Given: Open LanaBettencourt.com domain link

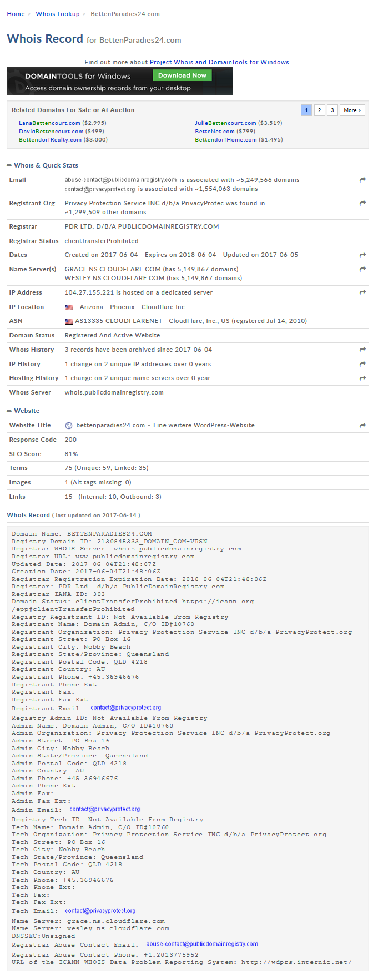Looking at the screenshot, I should click(49, 123).
